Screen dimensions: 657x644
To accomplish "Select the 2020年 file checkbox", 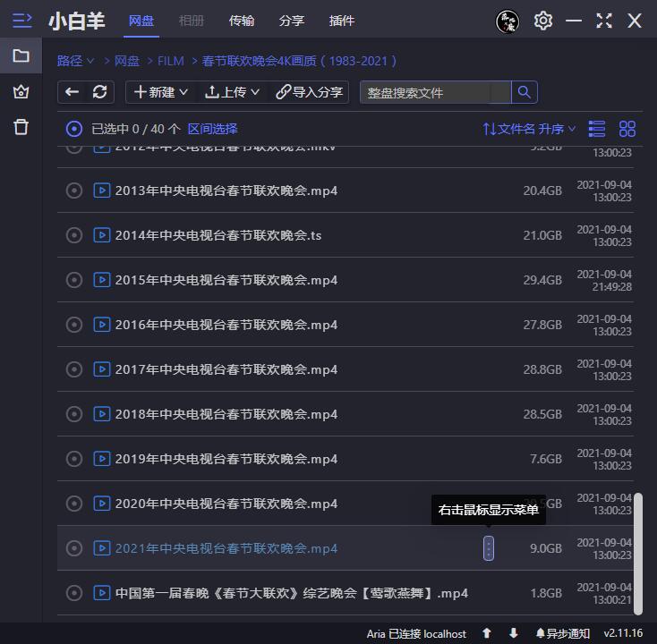I will pyautogui.click(x=74, y=504).
